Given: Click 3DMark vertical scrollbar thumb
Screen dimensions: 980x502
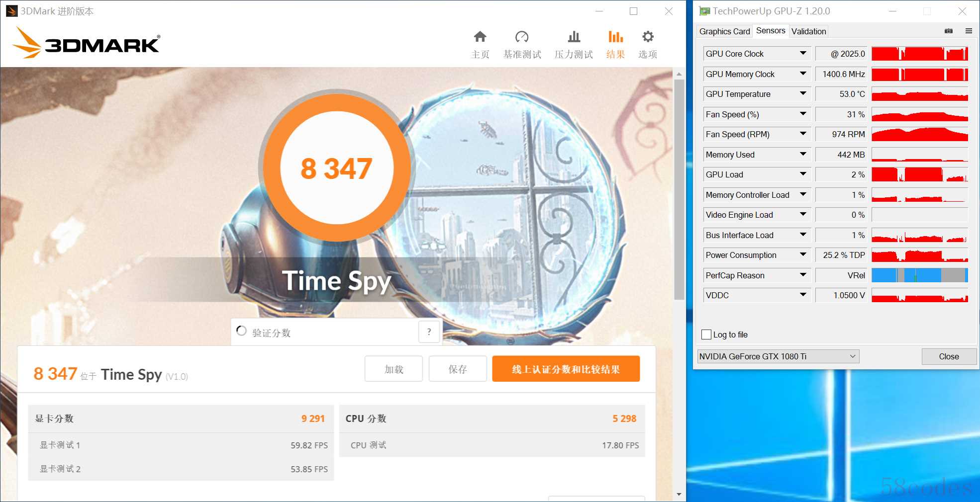Looking at the screenshot, I should 679,189.
